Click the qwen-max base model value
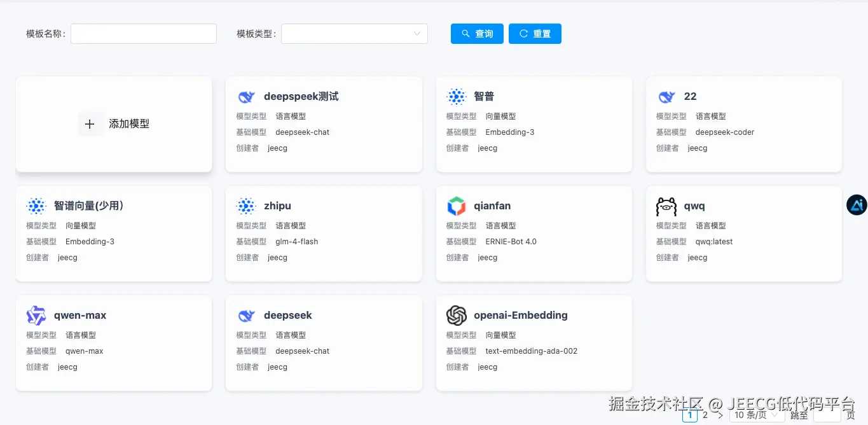Image resolution: width=868 pixels, height=425 pixels. [x=85, y=351]
